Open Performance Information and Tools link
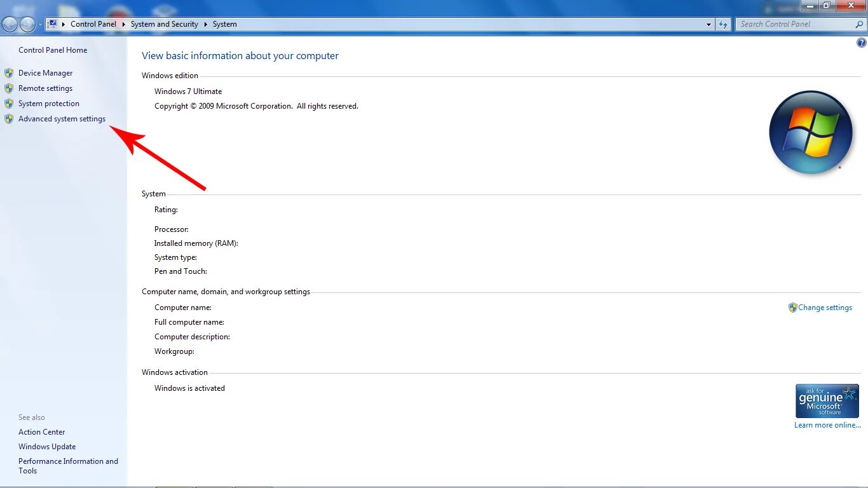 coord(68,466)
